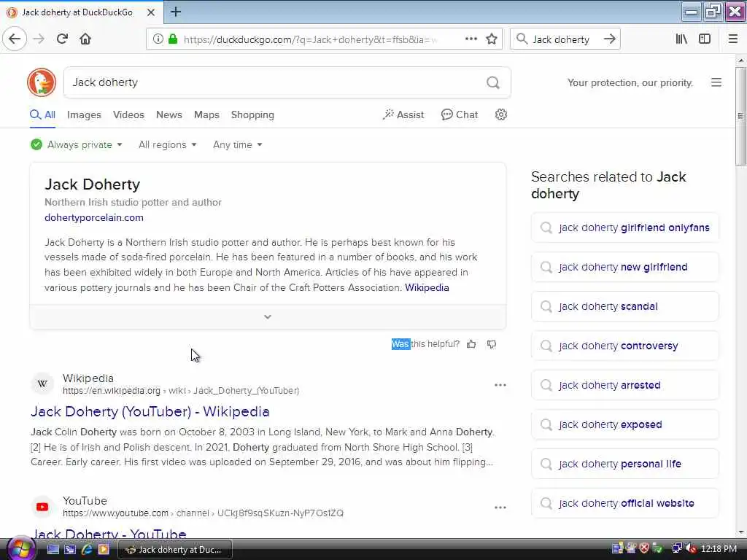Search jack doherty girlfriend onlyfans suggestion
Image resolution: width=747 pixels, height=560 pixels.
coord(624,227)
